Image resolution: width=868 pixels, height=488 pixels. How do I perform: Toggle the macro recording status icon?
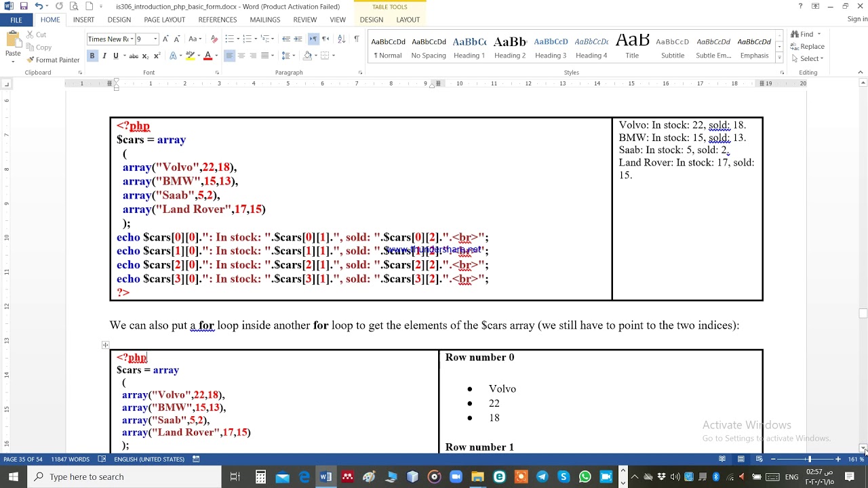point(196,459)
